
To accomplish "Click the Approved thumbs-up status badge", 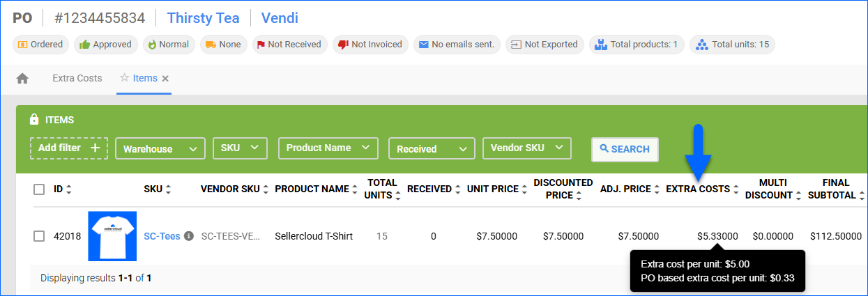I will click(x=105, y=45).
